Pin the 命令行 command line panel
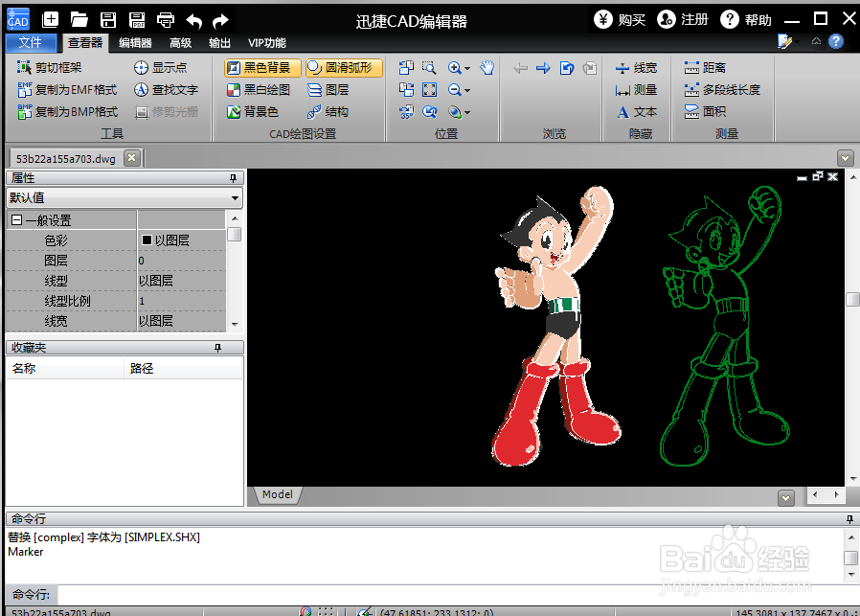Image resolution: width=860 pixels, height=616 pixels. 849,519
